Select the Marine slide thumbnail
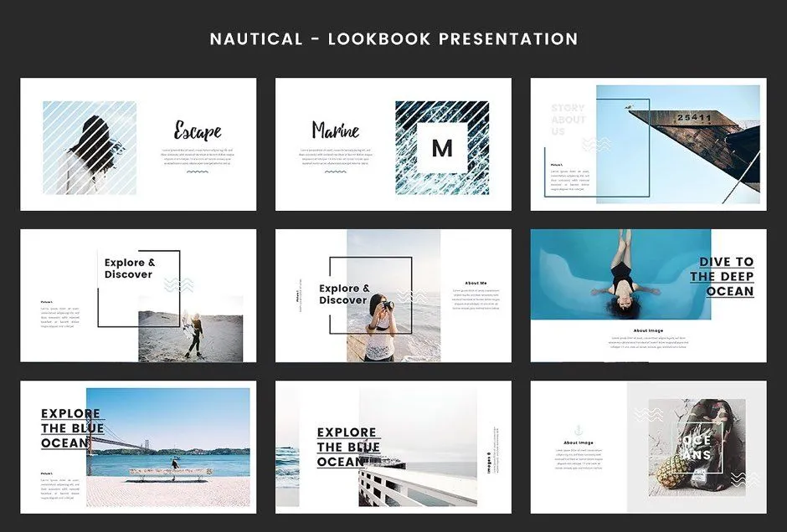787x532 pixels. (393, 144)
